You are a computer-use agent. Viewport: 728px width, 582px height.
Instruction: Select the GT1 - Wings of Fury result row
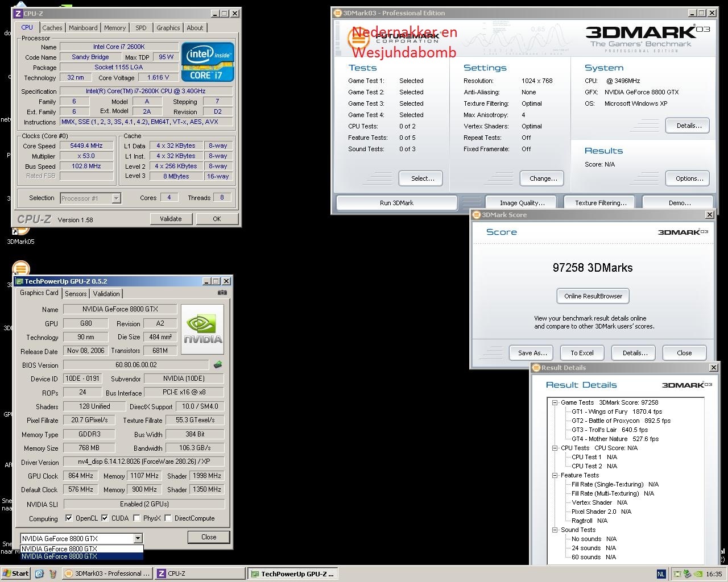click(617, 411)
